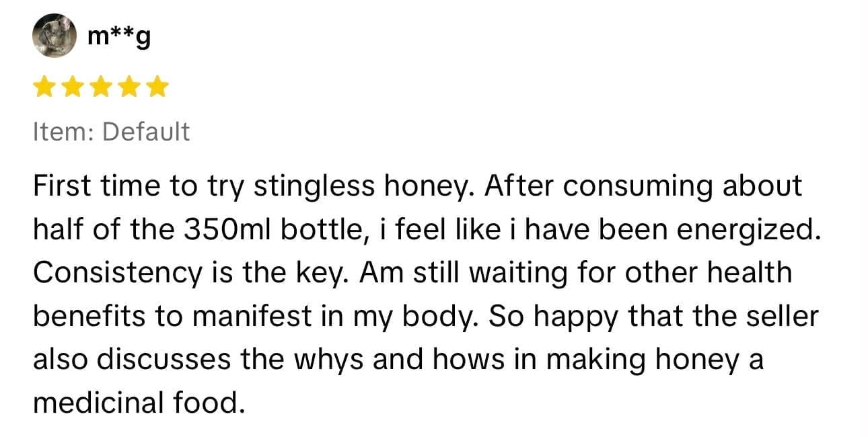Click the word "energized" in the review
The width and height of the screenshot is (868, 437).
click(747, 230)
